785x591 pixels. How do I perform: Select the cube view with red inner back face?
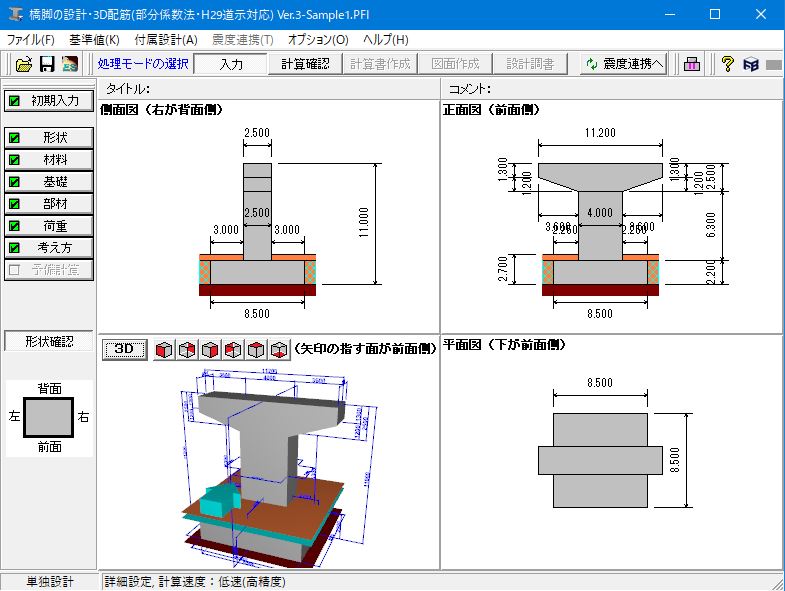(187, 350)
